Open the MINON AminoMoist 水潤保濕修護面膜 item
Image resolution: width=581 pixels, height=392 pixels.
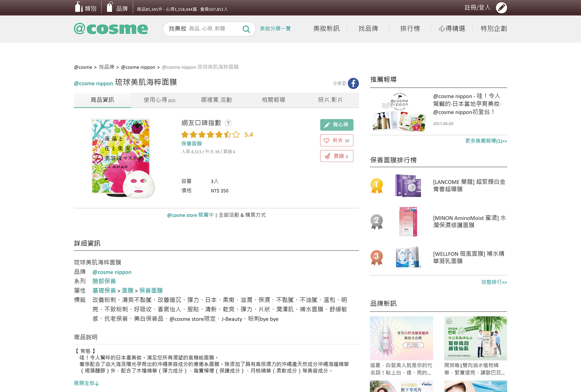[x=469, y=222]
